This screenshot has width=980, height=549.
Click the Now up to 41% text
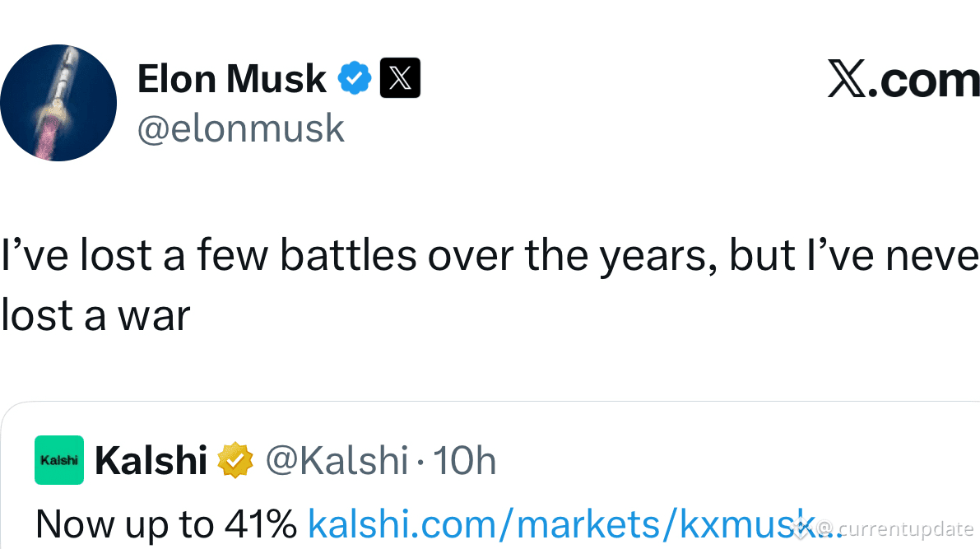point(165,523)
